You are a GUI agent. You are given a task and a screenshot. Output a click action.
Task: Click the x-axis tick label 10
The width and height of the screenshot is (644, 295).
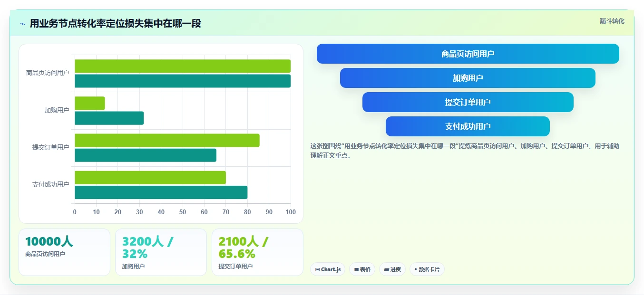point(96,212)
